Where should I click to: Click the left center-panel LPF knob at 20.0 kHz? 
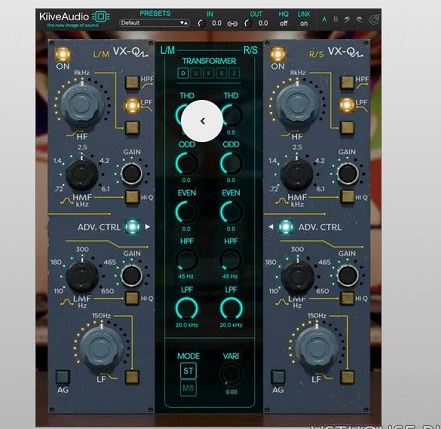coord(186,309)
